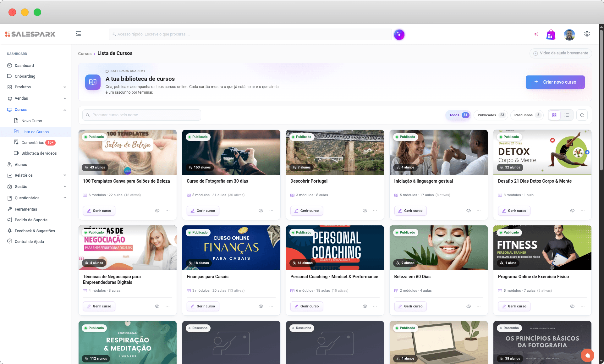Open more options for Curso de Fotografia

coord(271,211)
